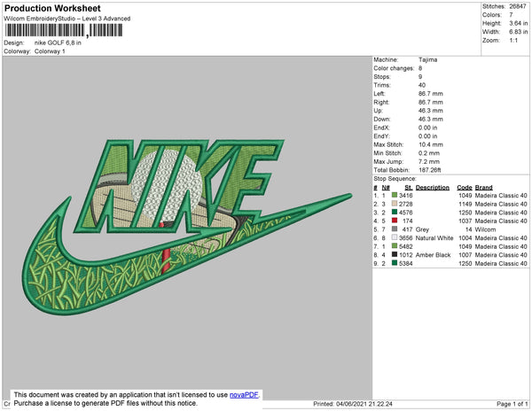Screen dimensions: 532x411
Task: Click the barcode under the worksheet title
Action: [x=64, y=30]
